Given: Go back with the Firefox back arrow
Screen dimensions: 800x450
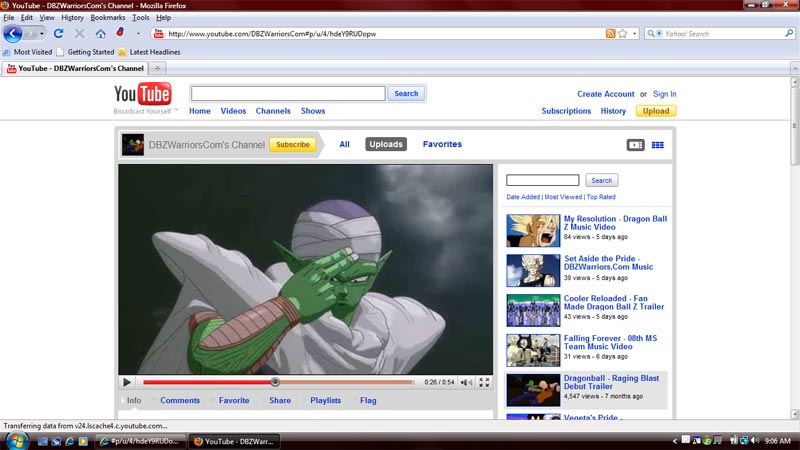Looking at the screenshot, I should 13,34.
